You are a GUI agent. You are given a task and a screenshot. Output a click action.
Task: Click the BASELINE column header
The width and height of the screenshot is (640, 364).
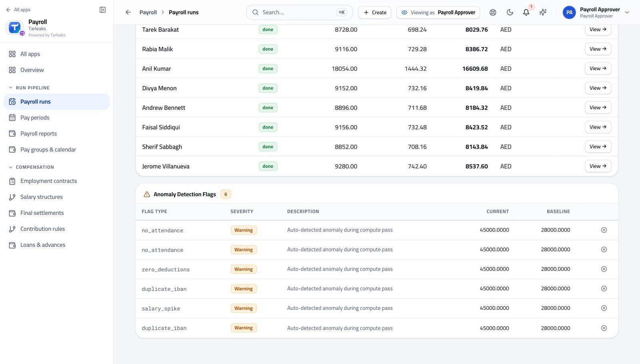tap(558, 211)
